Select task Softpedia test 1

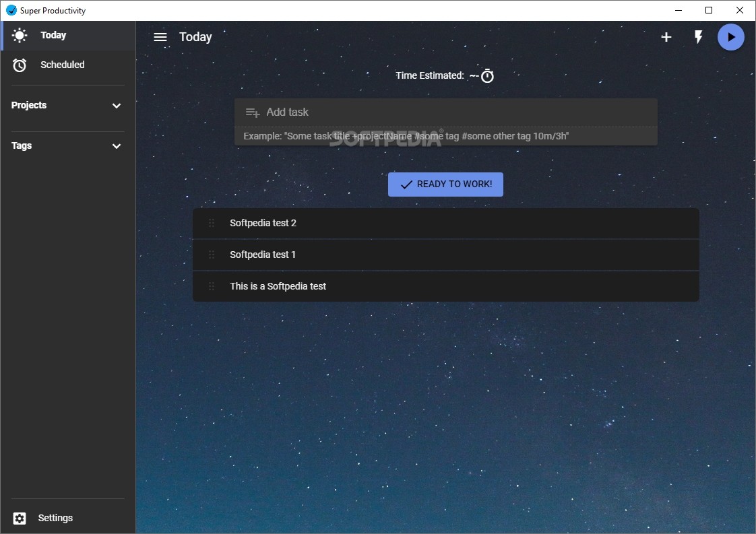[x=445, y=255]
